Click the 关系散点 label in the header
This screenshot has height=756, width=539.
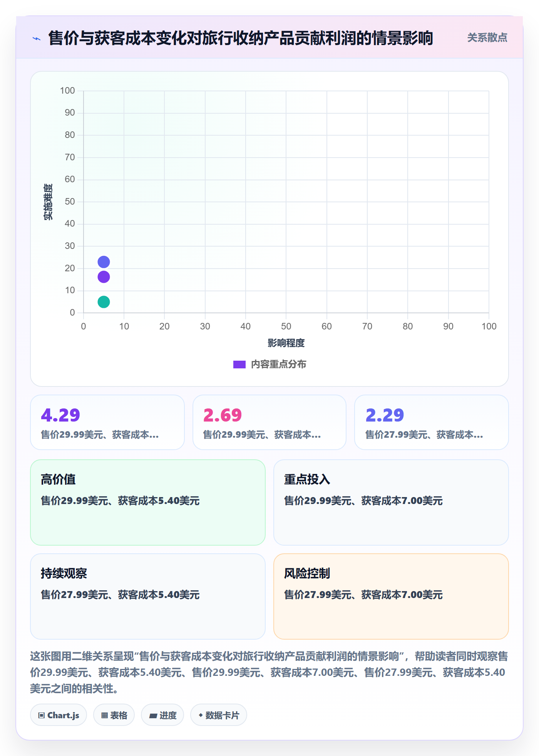coord(487,38)
